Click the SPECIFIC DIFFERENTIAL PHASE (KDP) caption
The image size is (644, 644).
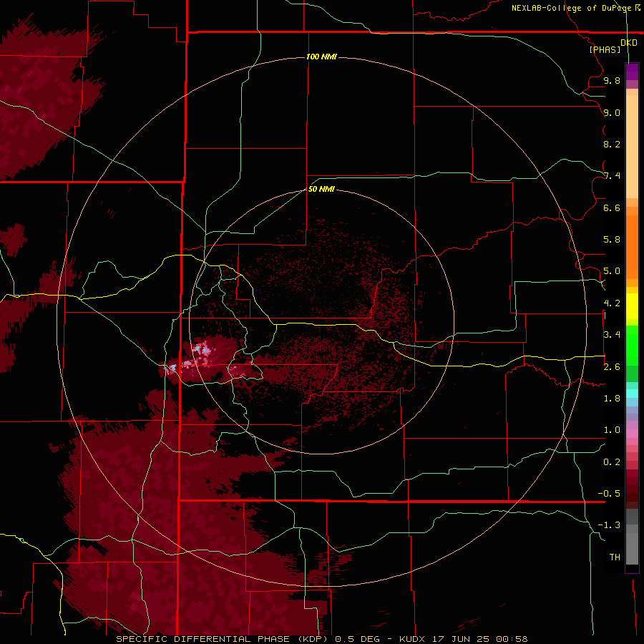(x=223, y=639)
